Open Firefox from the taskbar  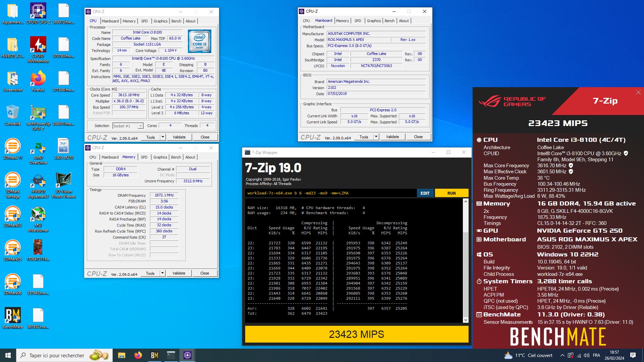click(x=138, y=355)
